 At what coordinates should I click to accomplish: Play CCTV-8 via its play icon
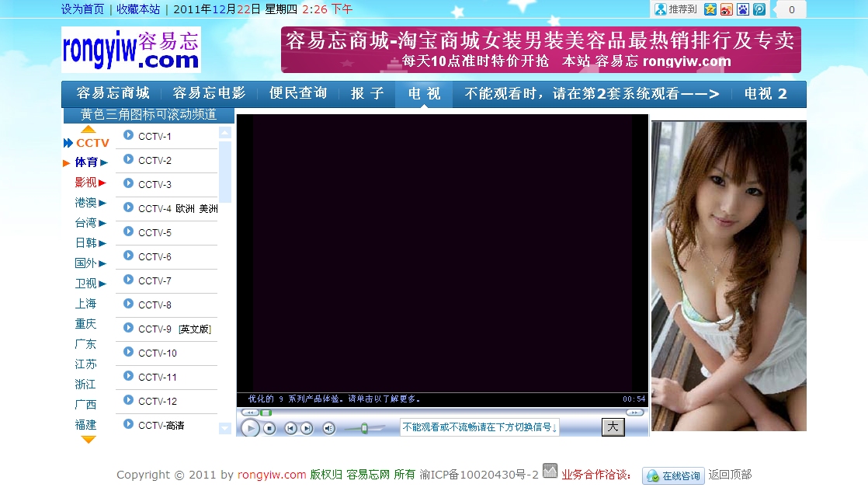128,304
